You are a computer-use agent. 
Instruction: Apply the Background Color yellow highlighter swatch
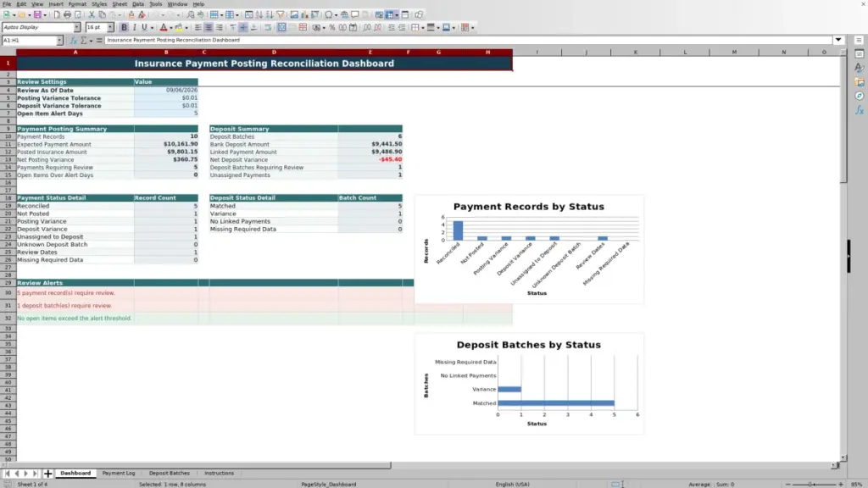(x=178, y=28)
